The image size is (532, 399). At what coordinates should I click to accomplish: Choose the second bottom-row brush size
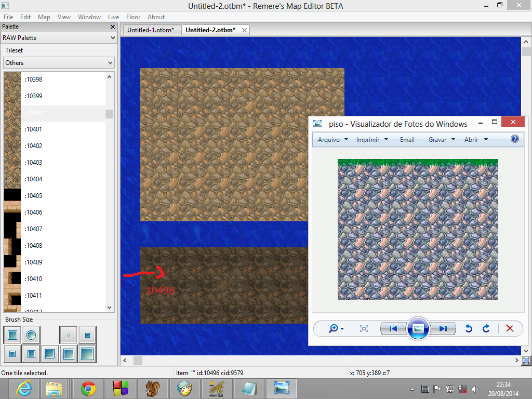(x=31, y=354)
